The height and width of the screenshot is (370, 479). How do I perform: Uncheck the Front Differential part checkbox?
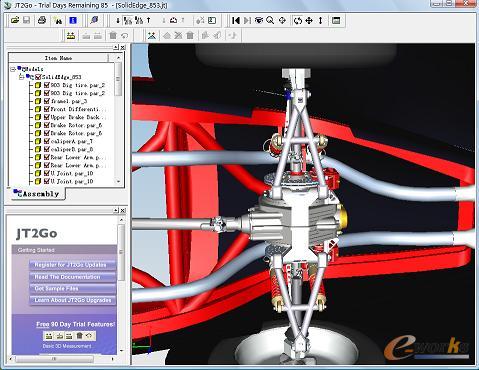tap(47, 109)
